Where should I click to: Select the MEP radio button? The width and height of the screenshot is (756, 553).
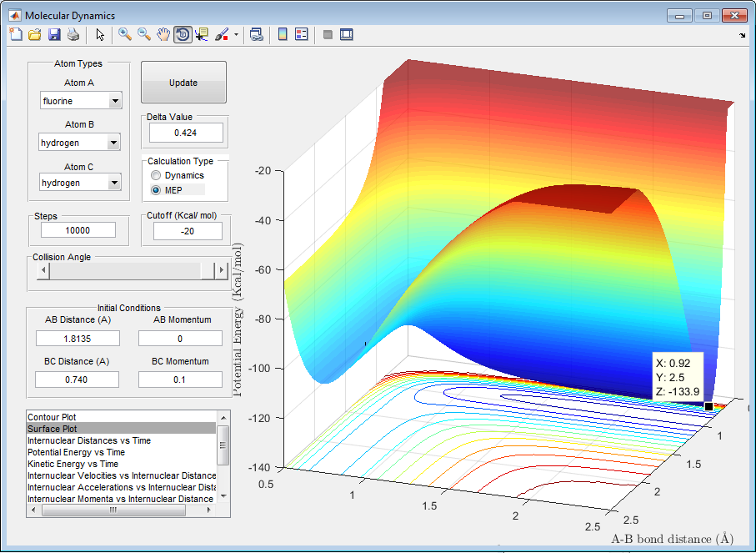(x=156, y=190)
